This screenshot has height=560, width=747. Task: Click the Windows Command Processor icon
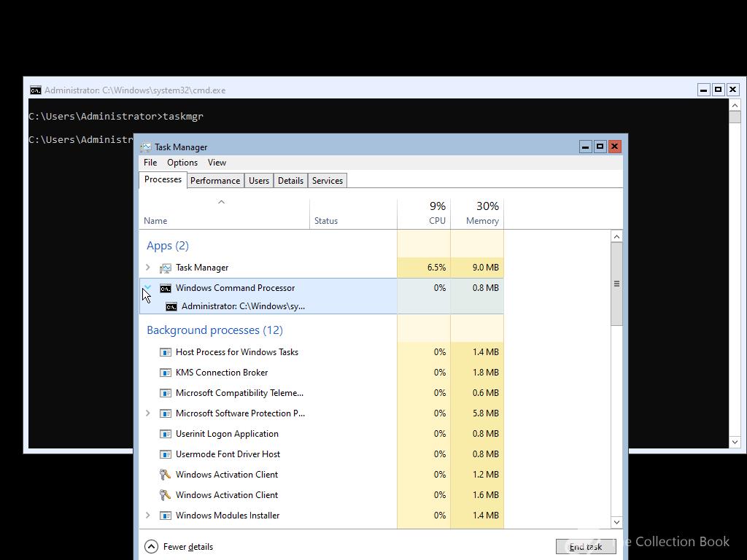pos(166,288)
